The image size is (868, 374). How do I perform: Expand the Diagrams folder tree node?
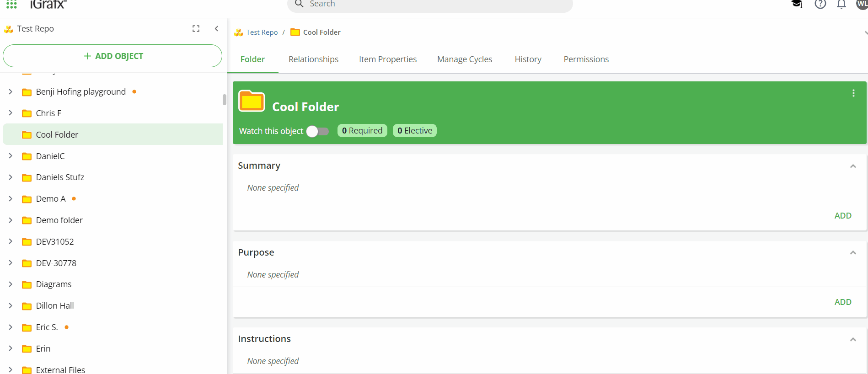click(x=11, y=284)
